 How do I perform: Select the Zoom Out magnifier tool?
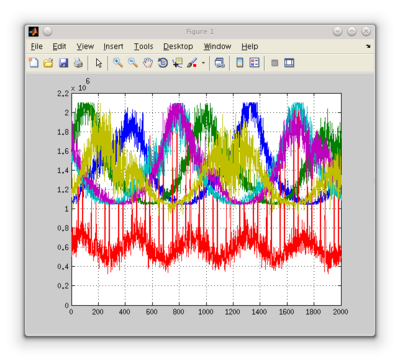coord(133,63)
